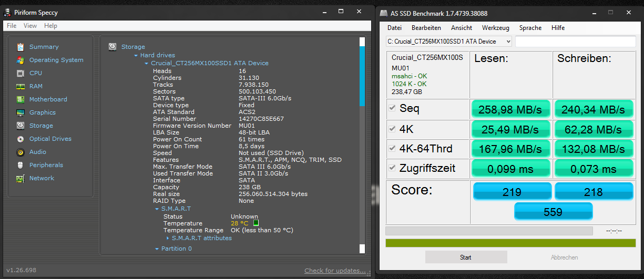Click the green overall progress bar
Screen dimensions: 644x279
(510, 243)
